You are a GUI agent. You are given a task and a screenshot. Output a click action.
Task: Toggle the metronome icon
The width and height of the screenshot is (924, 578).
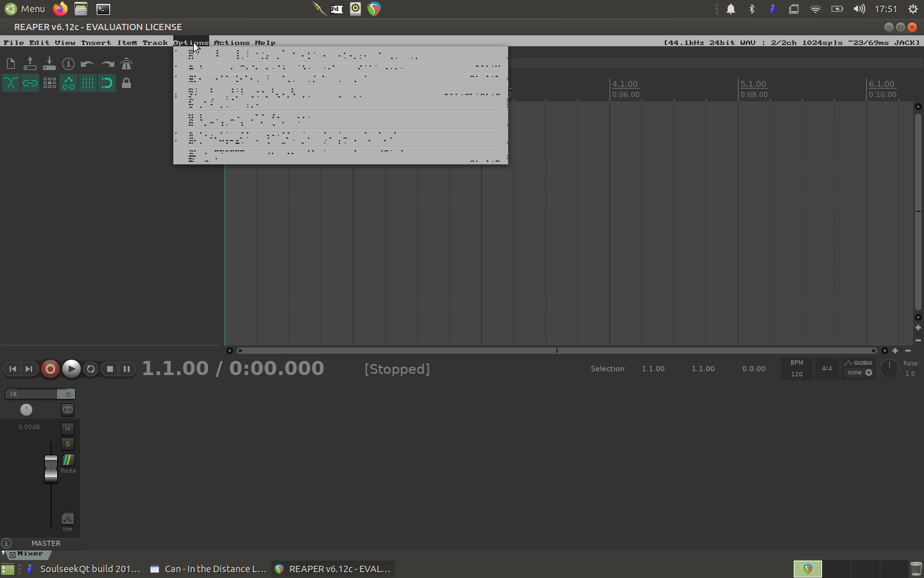[x=126, y=64]
